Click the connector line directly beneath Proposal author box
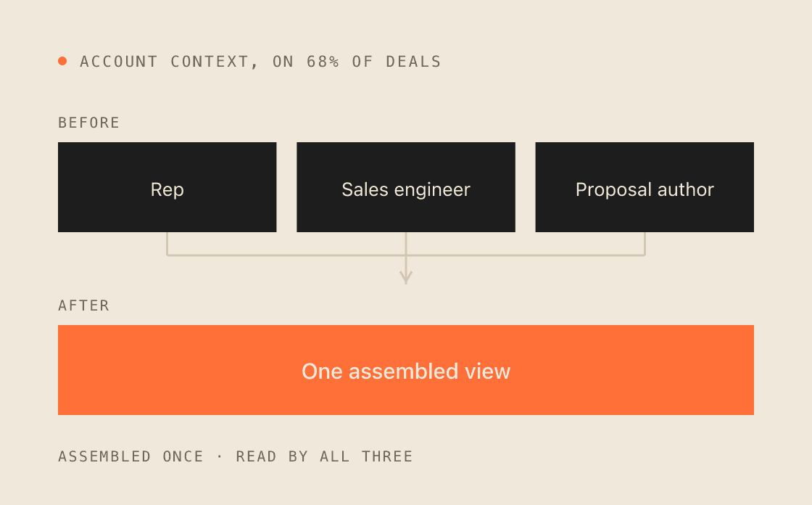Viewport: 812px width, 505px height. coord(645,244)
